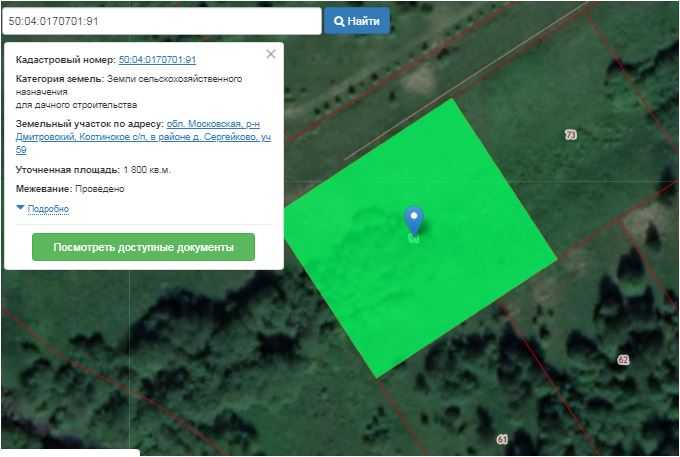Viewport: 680px width, 457px height.
Task: Click the magnifier icon in Найти button
Action: (340, 21)
